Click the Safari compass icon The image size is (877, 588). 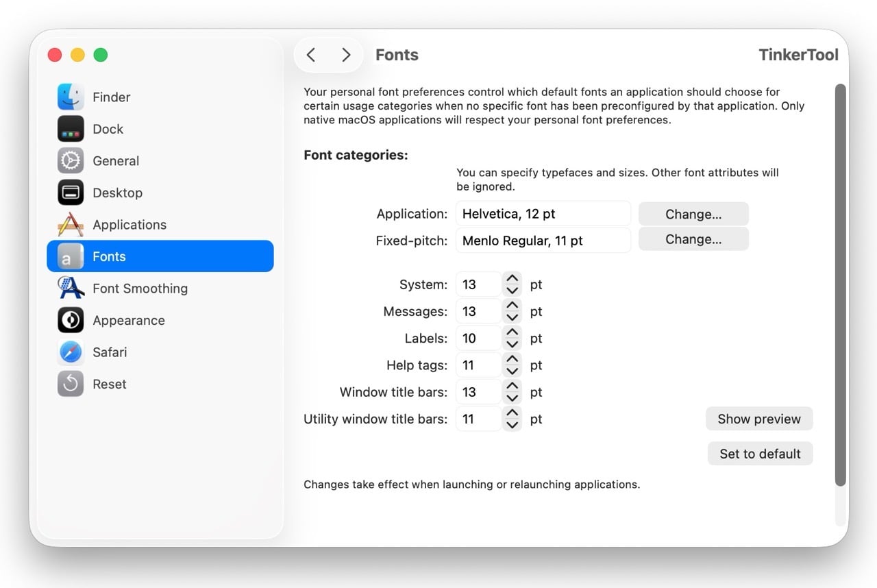pos(71,352)
